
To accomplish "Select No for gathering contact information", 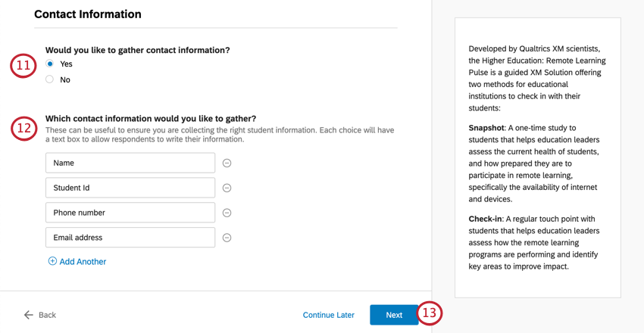I will [50, 79].
